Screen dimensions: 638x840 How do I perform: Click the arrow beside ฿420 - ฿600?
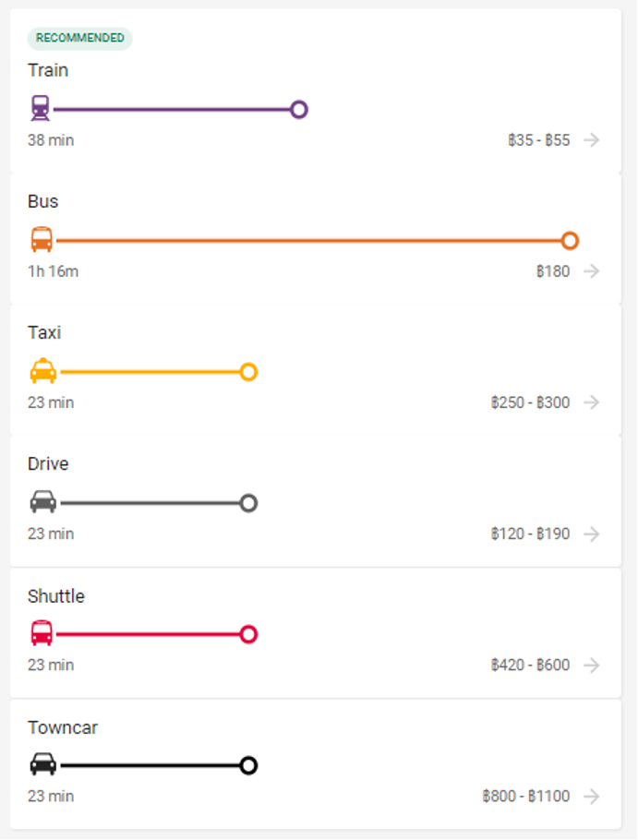click(x=592, y=666)
